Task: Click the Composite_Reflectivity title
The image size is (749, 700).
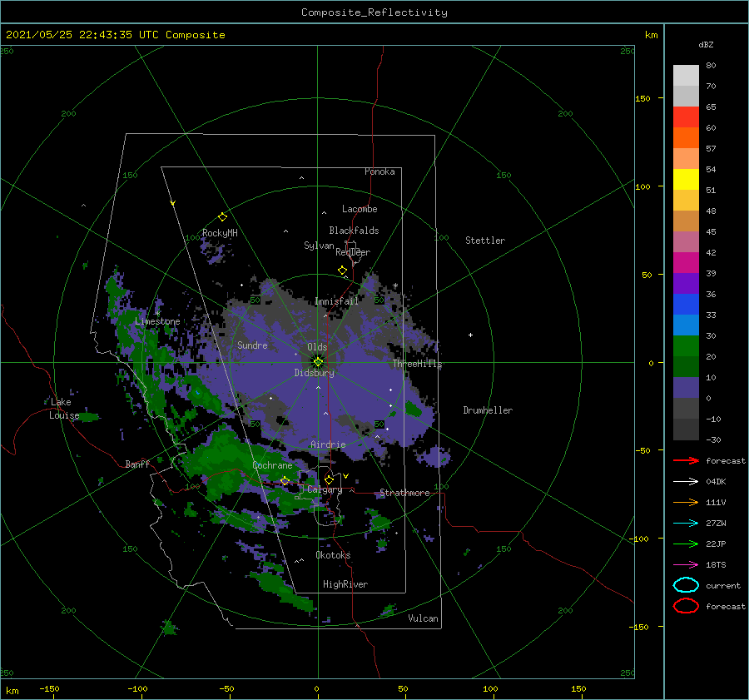Action: click(374, 12)
